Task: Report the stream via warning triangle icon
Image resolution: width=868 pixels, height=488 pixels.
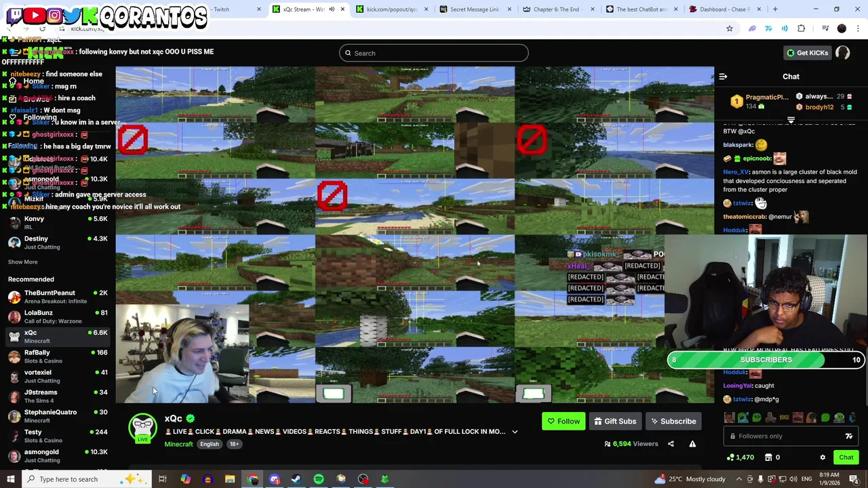Action: 692,444
